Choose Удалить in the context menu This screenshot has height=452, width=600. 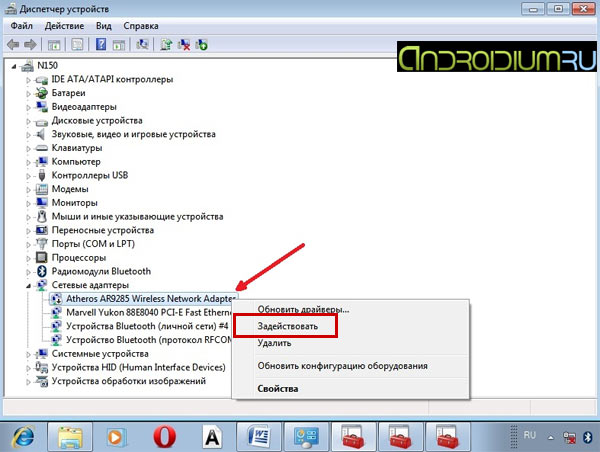[x=351, y=343]
